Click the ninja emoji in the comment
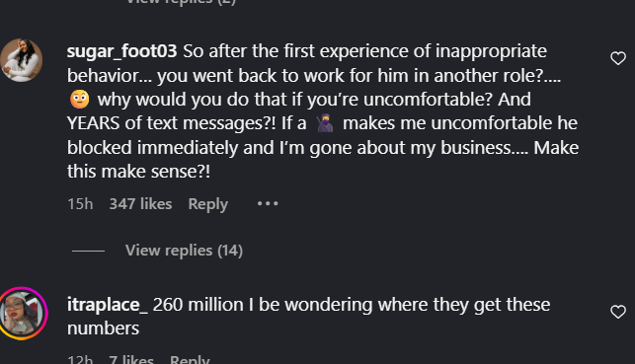 (325, 123)
